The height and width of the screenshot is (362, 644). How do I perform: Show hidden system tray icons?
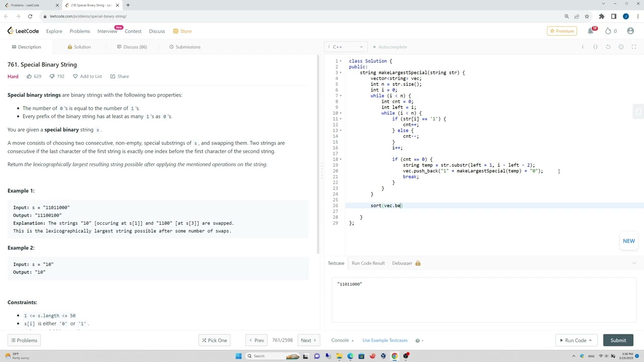click(x=574, y=356)
